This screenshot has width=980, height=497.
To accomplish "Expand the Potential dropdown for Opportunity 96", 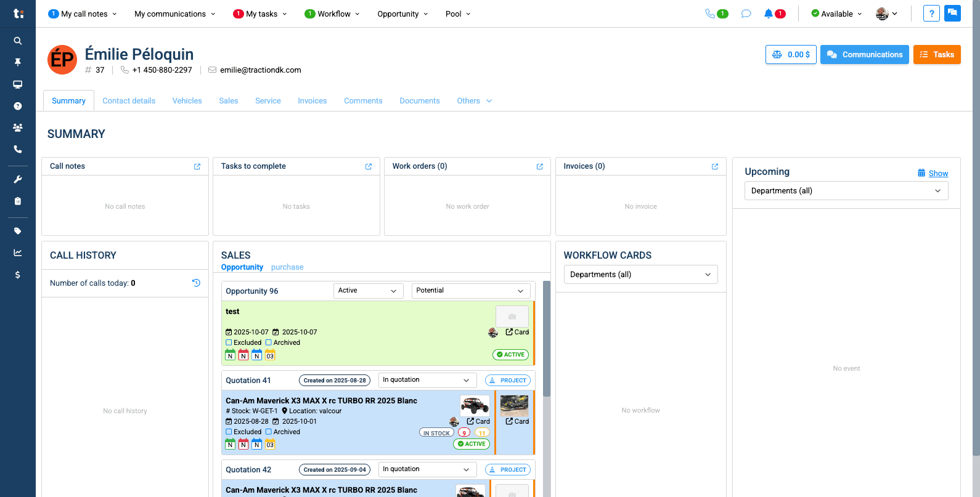I will 471,291.
